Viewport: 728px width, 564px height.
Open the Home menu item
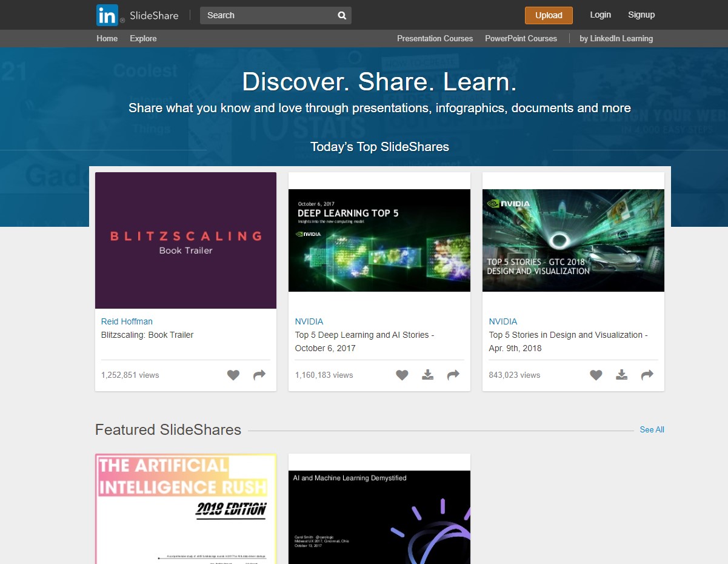point(107,38)
